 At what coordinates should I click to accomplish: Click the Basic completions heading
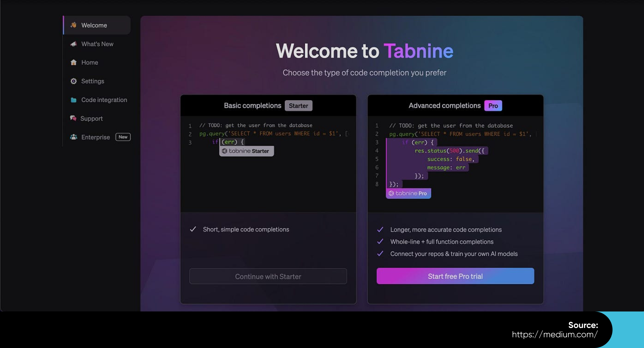pos(253,105)
